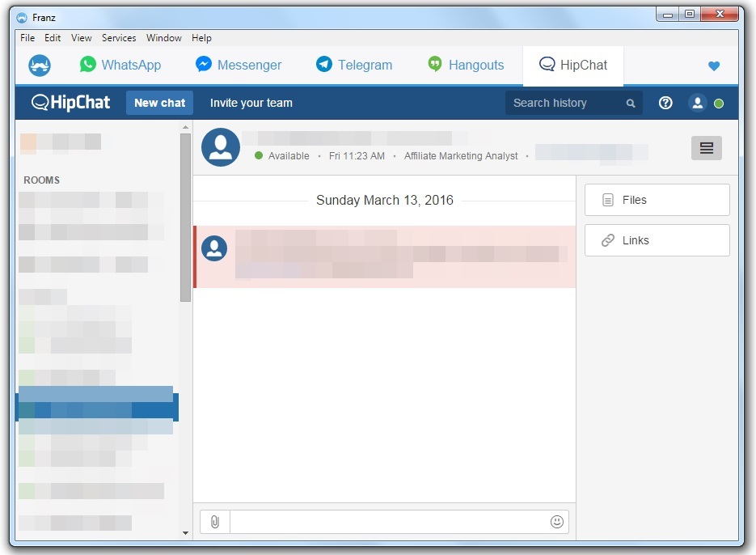Click the blue heart icon

tap(714, 66)
